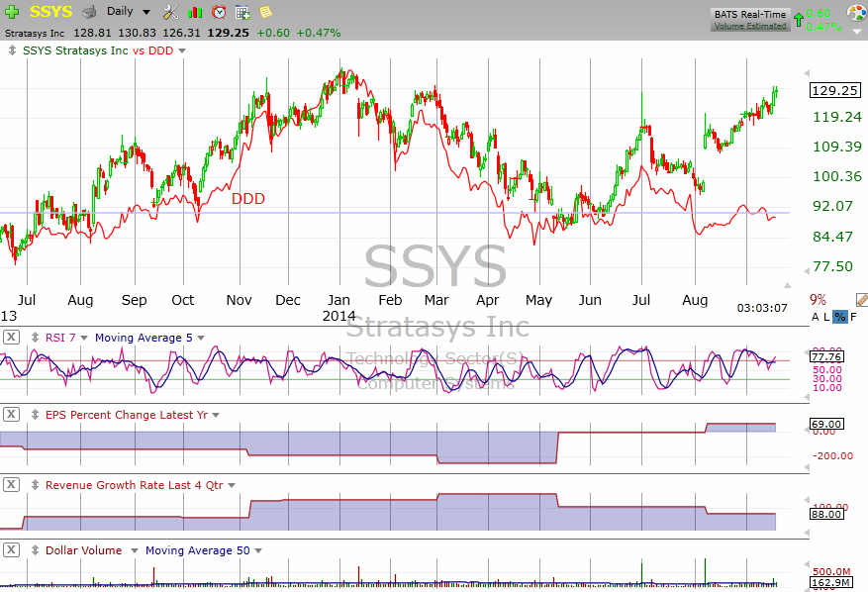Click the move handle beside Dollar Volume
This screenshot has height=592, width=868.
click(35, 550)
